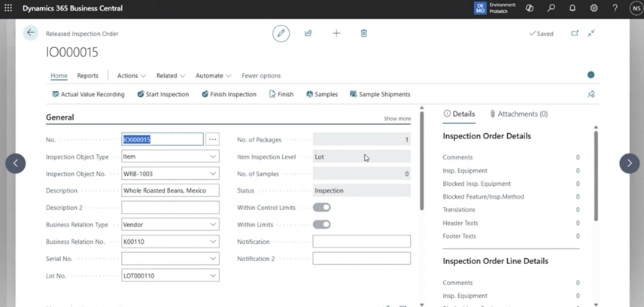The width and height of the screenshot is (644, 307).
Task: Toggle the Within Control Limits switch
Action: (x=321, y=208)
